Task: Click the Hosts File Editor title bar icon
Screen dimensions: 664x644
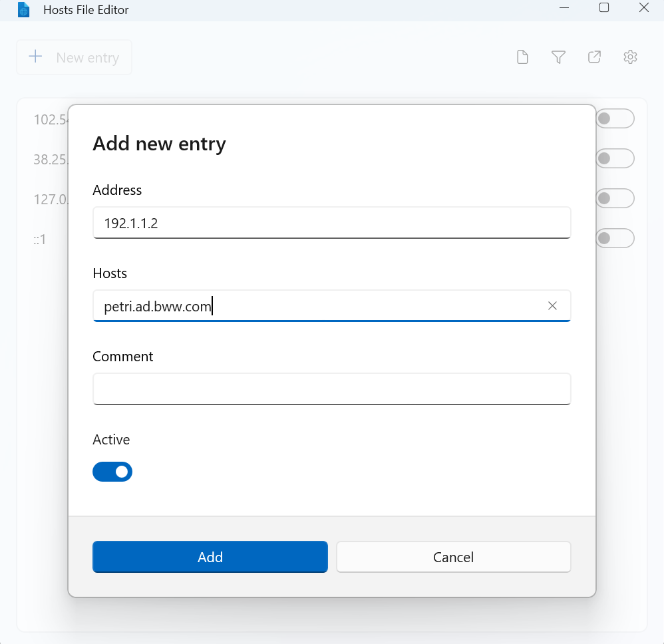Action: 23,10
